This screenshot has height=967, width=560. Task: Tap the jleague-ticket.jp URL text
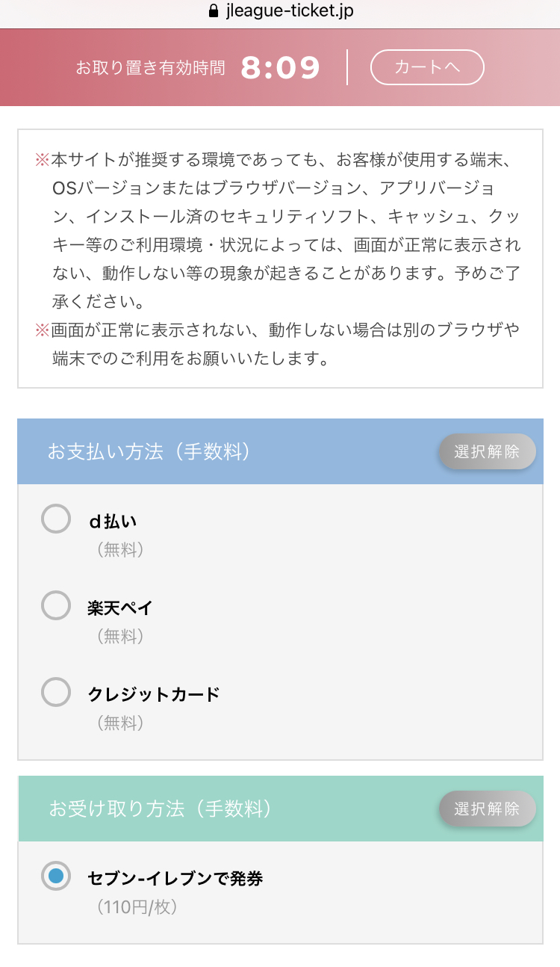pyautogui.click(x=289, y=11)
